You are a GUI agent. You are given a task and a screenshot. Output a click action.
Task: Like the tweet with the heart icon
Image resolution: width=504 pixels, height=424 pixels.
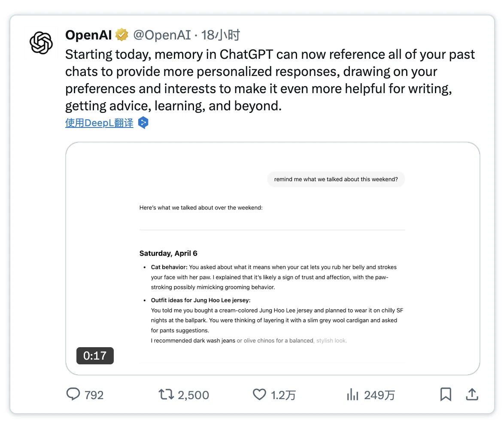(x=259, y=394)
